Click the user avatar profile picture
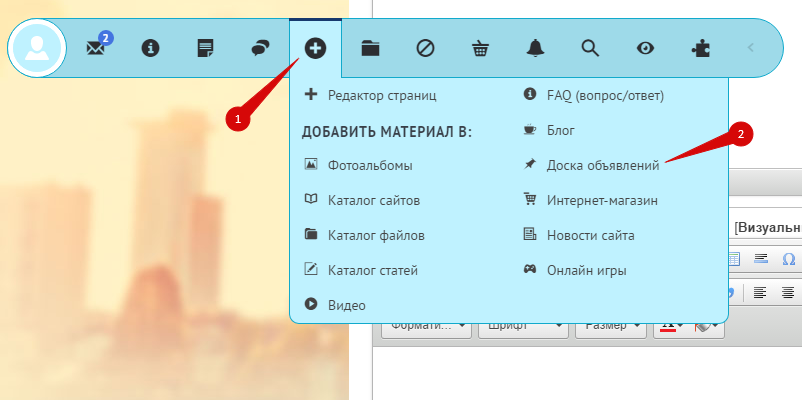This screenshot has height=400, width=802. click(37, 48)
